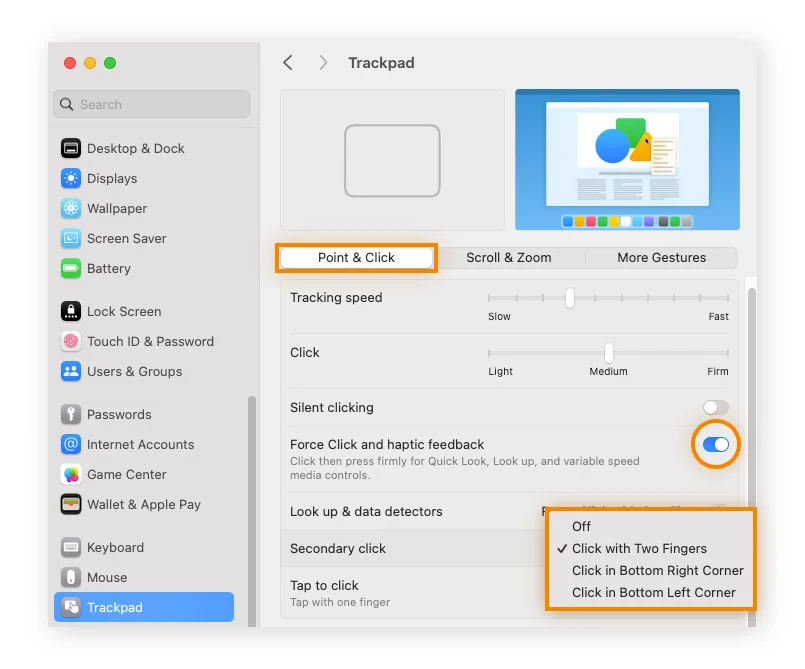Open Lock Screen settings label
Image resolution: width=805 pixels, height=669 pixels.
click(124, 311)
